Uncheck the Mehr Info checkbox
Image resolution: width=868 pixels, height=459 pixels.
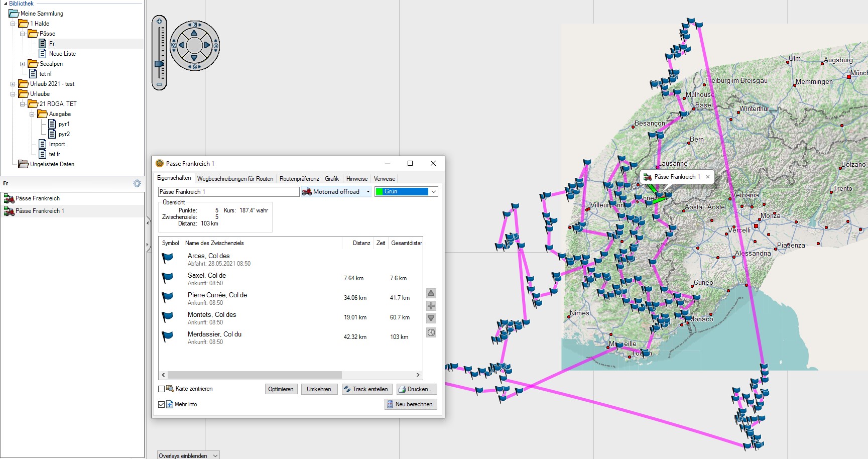point(162,404)
